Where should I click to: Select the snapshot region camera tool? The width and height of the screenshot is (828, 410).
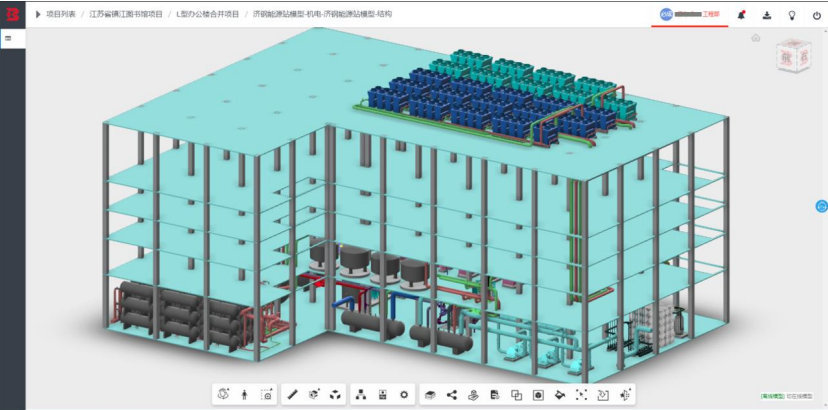point(266,394)
